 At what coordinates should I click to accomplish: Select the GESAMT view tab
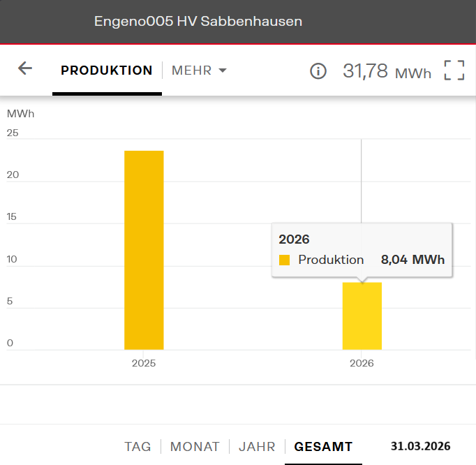[x=323, y=447]
